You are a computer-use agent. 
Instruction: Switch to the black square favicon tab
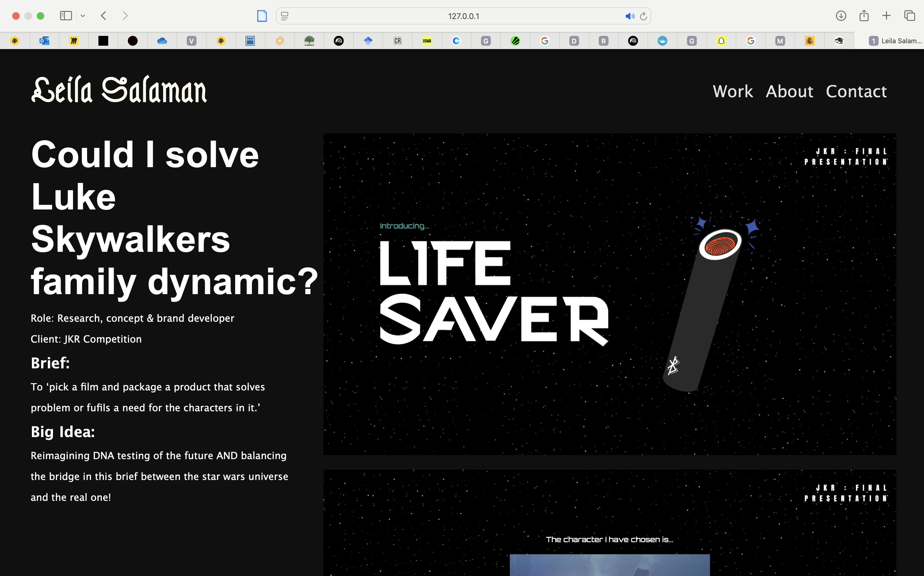[x=103, y=41]
